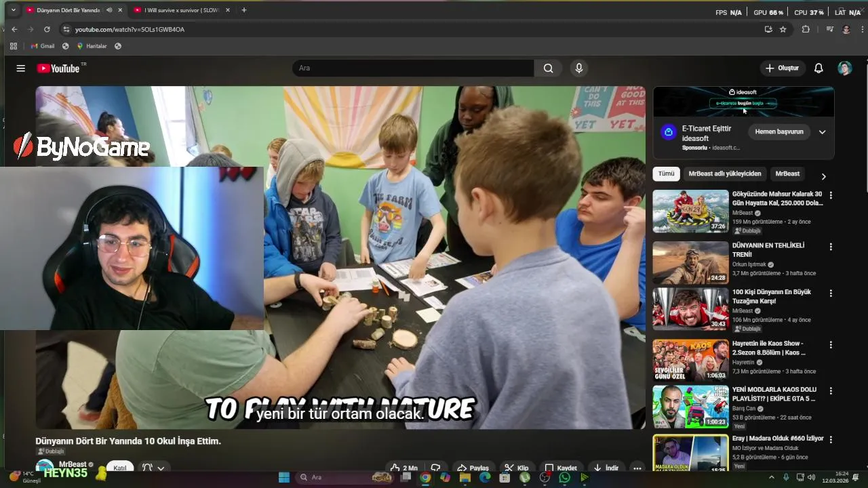Open Chrome profile avatar in toolbar
Image resolution: width=868 pixels, height=488 pixels.
pos(846,29)
